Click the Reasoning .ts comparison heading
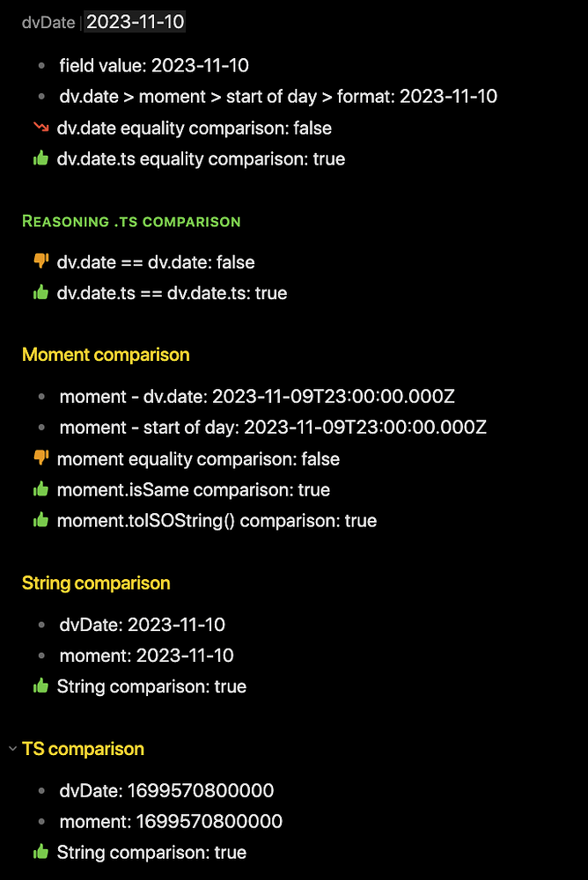This screenshot has height=880, width=588. pyautogui.click(x=131, y=221)
